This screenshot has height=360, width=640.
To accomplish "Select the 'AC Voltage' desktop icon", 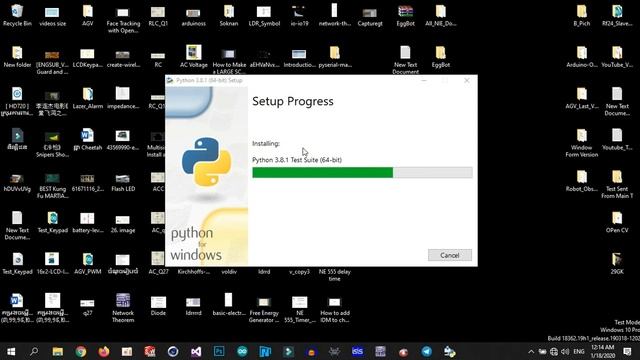I will 193,57.
